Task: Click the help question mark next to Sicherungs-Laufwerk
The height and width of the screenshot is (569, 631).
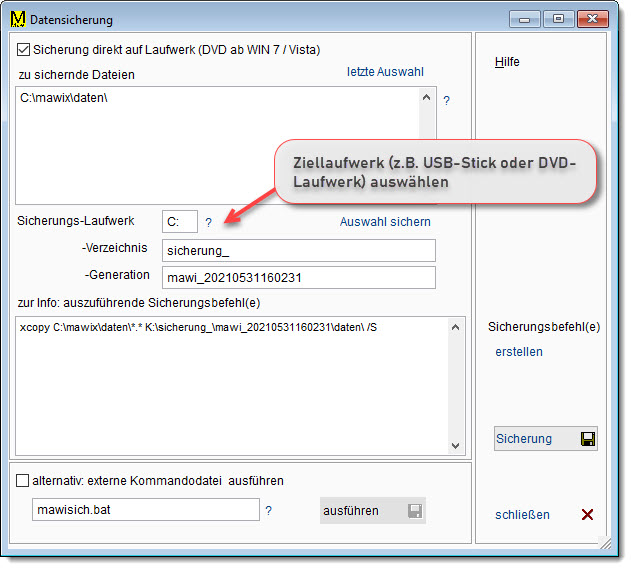Action: (x=209, y=222)
